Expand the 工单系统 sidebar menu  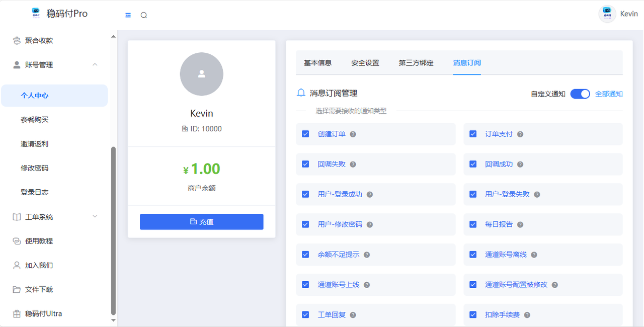(95, 217)
